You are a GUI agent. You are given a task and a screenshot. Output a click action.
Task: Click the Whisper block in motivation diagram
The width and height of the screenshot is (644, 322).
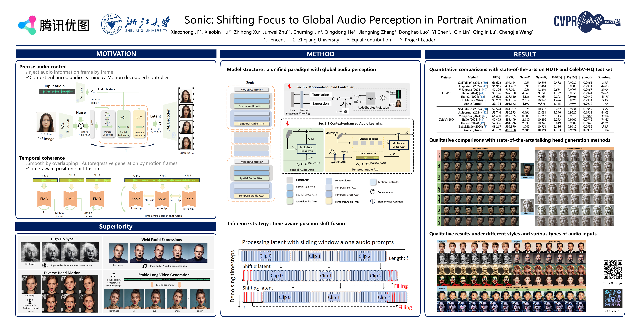pos(81,93)
